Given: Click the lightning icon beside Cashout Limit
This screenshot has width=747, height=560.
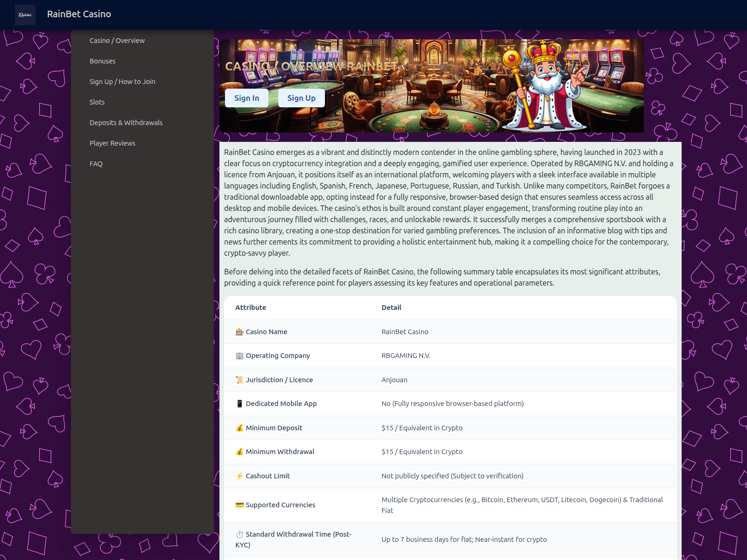Looking at the screenshot, I should click(240, 476).
